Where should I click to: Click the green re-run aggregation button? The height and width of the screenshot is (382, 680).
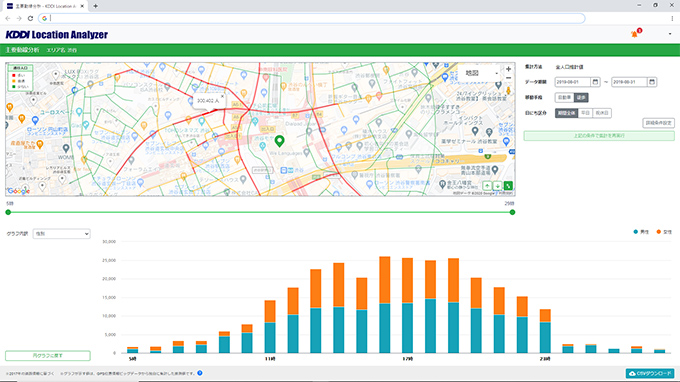(599, 136)
